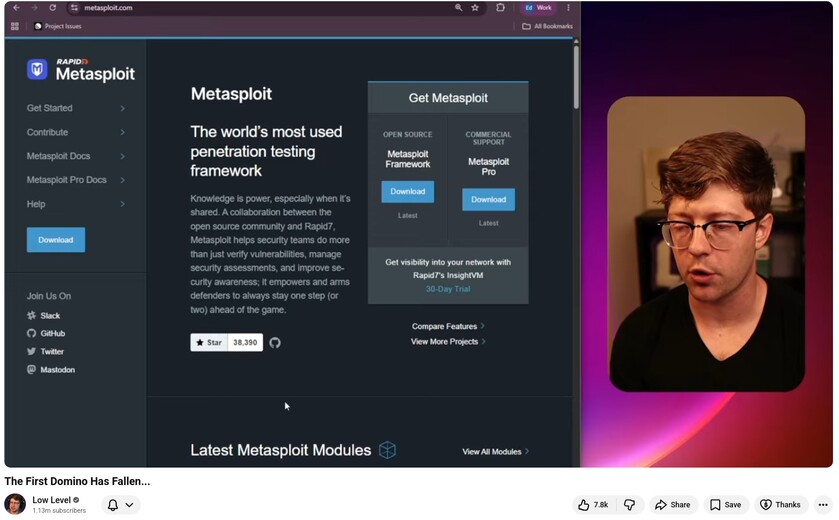The height and width of the screenshot is (520, 839).
Task: Open the Low Level channel name
Action: click(x=51, y=500)
